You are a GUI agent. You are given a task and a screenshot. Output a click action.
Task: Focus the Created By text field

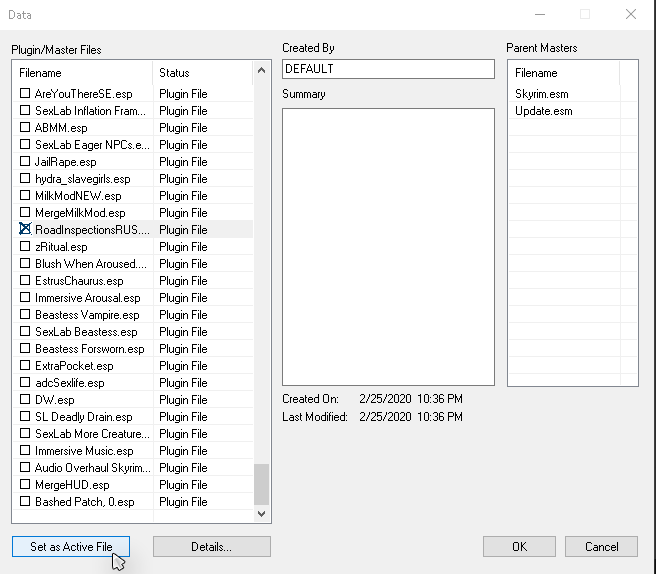coord(388,69)
